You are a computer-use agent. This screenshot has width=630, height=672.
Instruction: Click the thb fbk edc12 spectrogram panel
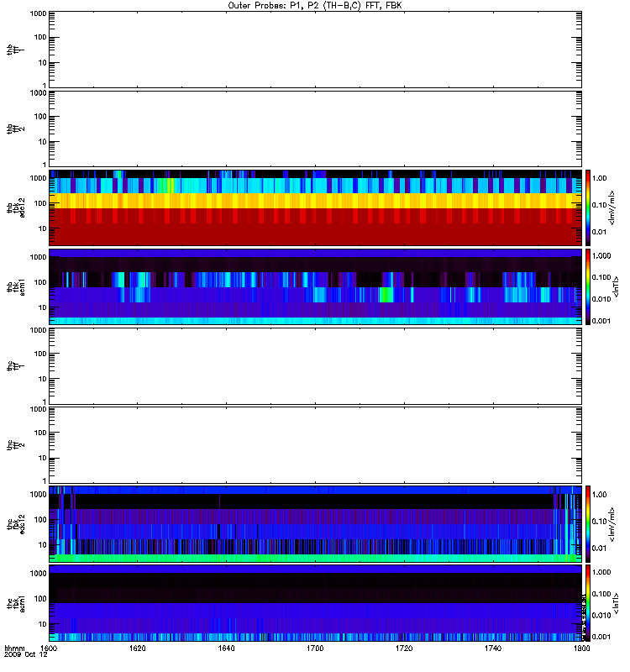pyautogui.click(x=315, y=207)
